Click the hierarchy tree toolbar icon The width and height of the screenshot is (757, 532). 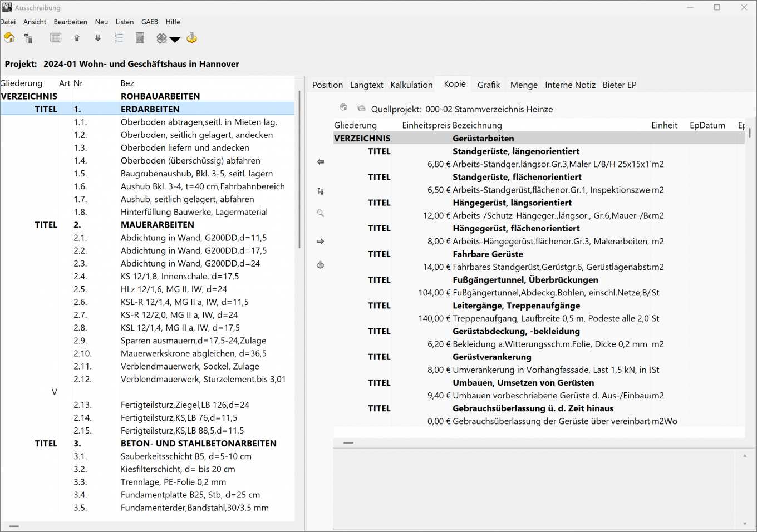click(x=28, y=38)
